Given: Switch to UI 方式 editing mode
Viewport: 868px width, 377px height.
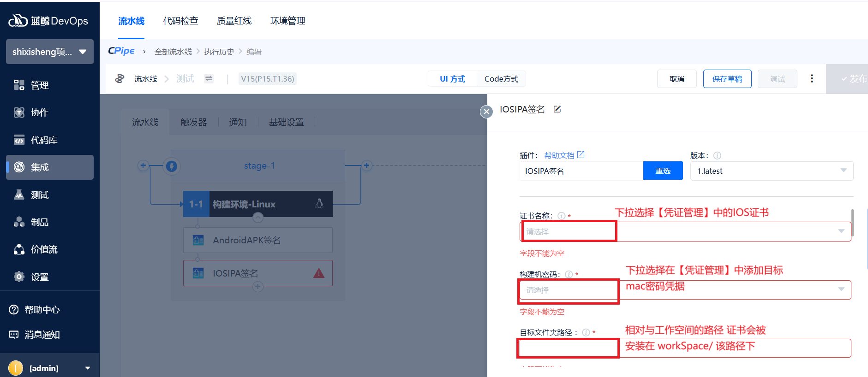Looking at the screenshot, I should [452, 79].
